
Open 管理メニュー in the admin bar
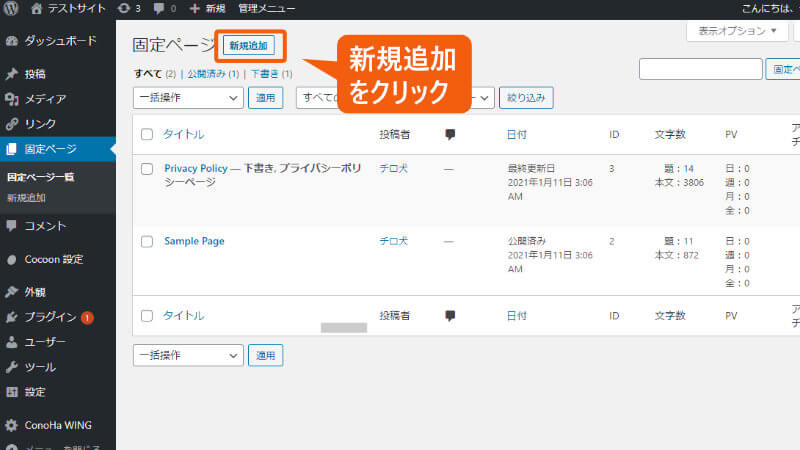tap(266, 9)
